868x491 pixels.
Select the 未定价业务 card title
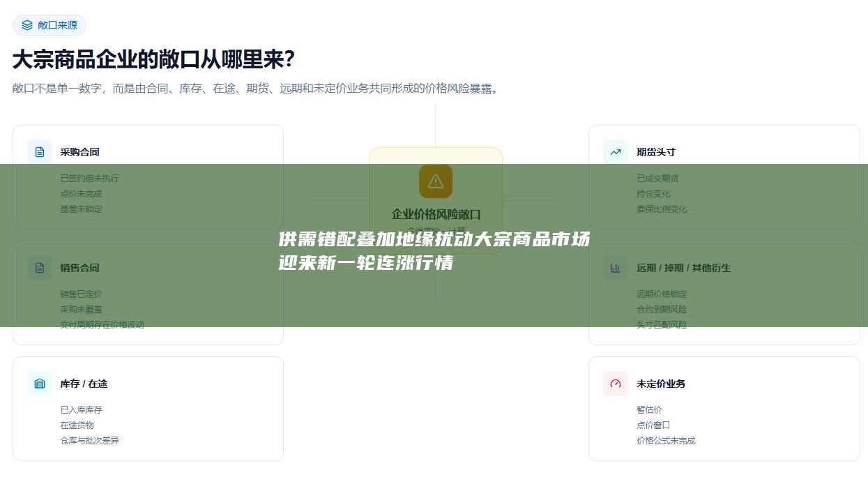[661, 384]
